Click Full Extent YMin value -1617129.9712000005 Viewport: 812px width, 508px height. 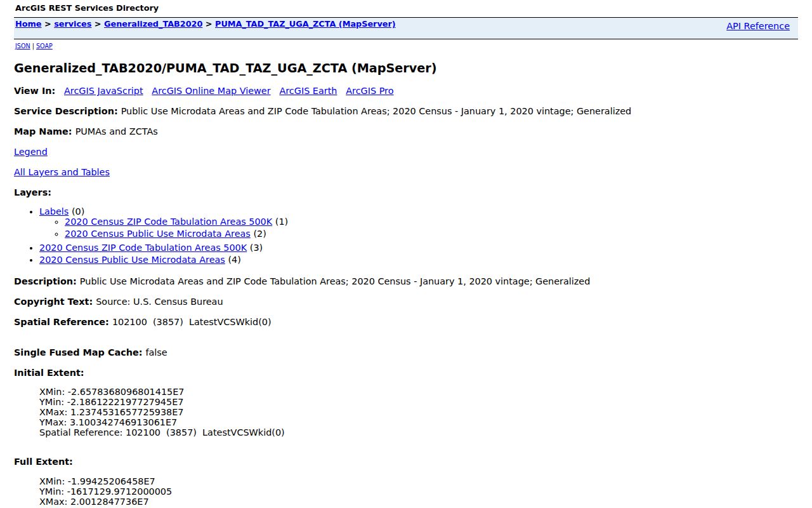coord(121,491)
